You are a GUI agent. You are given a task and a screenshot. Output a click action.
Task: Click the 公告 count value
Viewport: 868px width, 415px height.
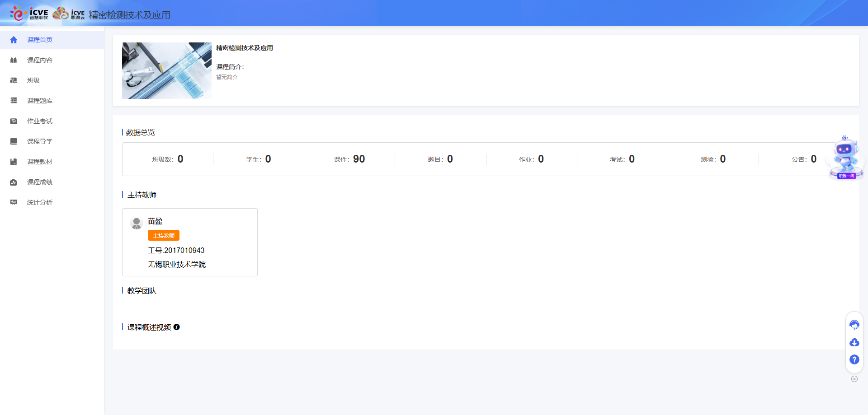click(x=813, y=159)
